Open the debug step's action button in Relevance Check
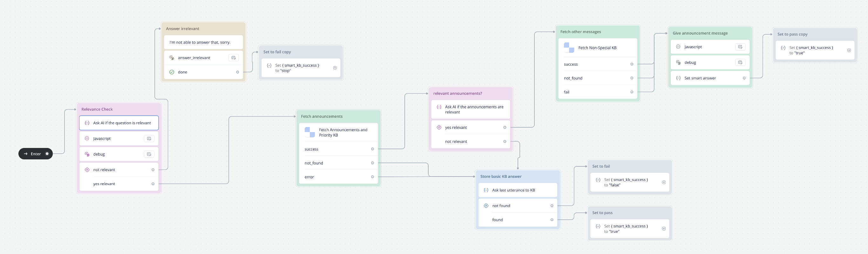The image size is (868, 254). point(149,154)
